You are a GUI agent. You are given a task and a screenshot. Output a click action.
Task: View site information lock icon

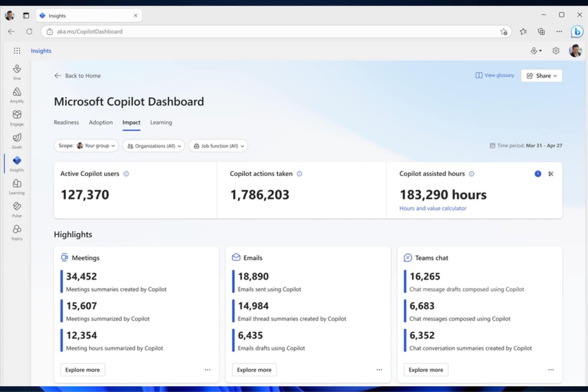click(x=50, y=32)
